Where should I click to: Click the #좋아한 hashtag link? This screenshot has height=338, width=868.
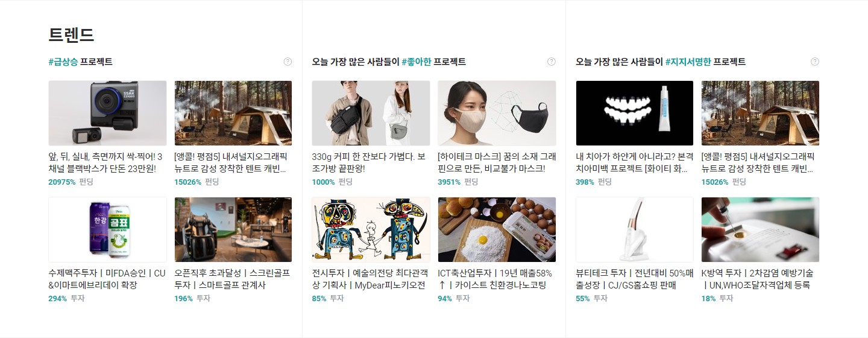point(417,62)
